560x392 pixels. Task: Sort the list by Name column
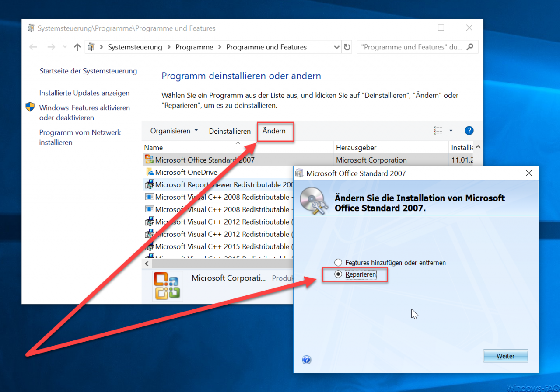click(x=154, y=148)
